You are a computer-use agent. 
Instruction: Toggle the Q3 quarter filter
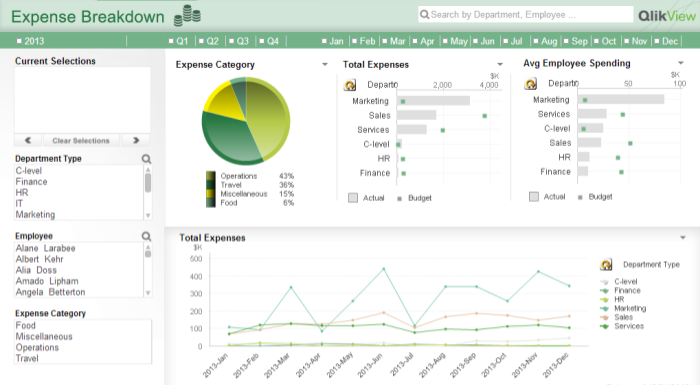point(239,41)
